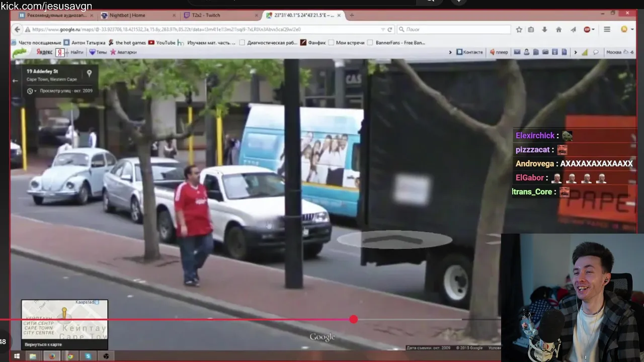Open Skype from the taskbar

pos(88,356)
